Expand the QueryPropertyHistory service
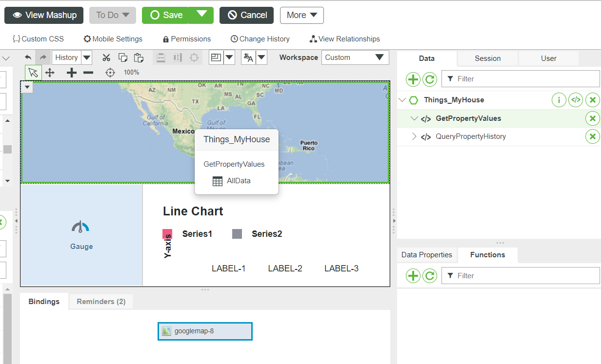 (416, 136)
